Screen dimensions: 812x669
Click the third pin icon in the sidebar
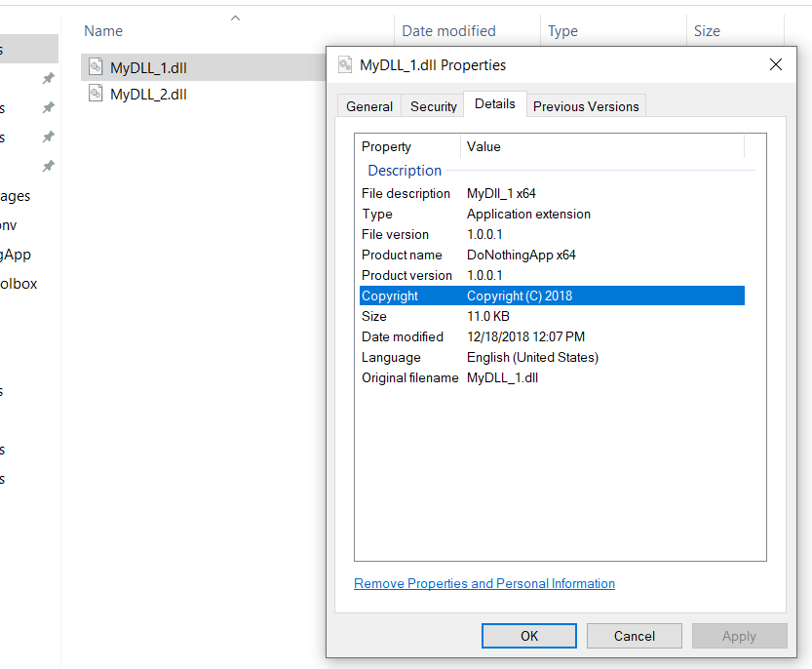48,137
